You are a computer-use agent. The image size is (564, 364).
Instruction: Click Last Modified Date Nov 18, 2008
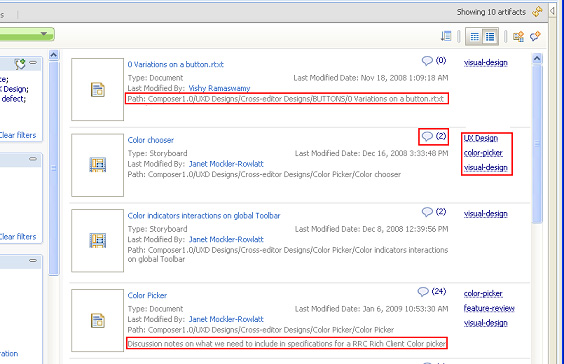pyautogui.click(x=371, y=78)
